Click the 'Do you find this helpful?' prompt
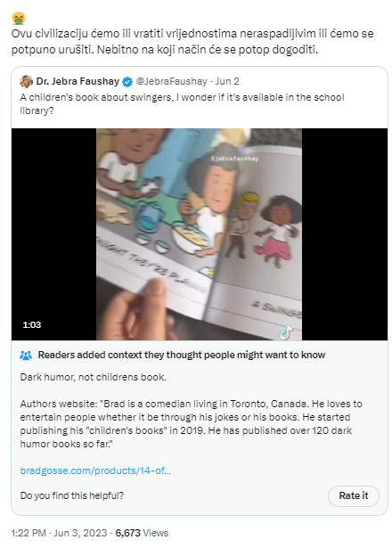392x548 pixels. click(x=72, y=495)
